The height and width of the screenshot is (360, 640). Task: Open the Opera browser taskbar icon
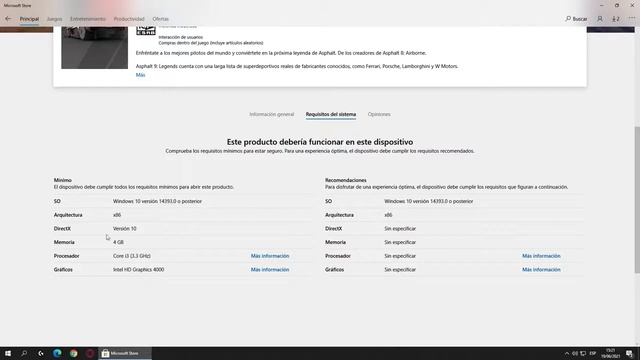pos(90,353)
